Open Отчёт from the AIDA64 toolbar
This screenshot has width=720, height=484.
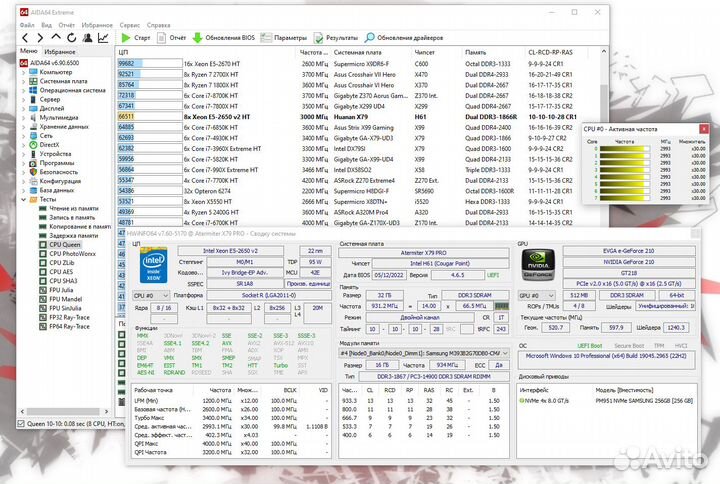(172, 38)
